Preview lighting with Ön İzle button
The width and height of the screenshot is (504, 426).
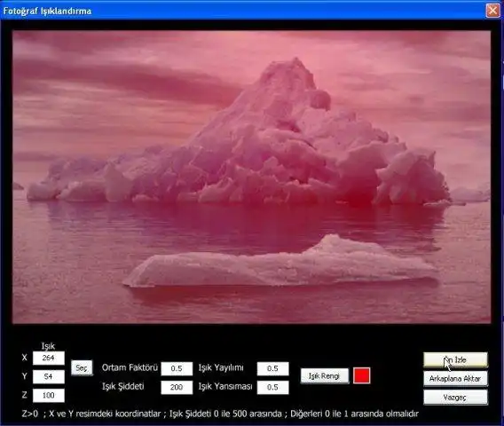(x=455, y=360)
